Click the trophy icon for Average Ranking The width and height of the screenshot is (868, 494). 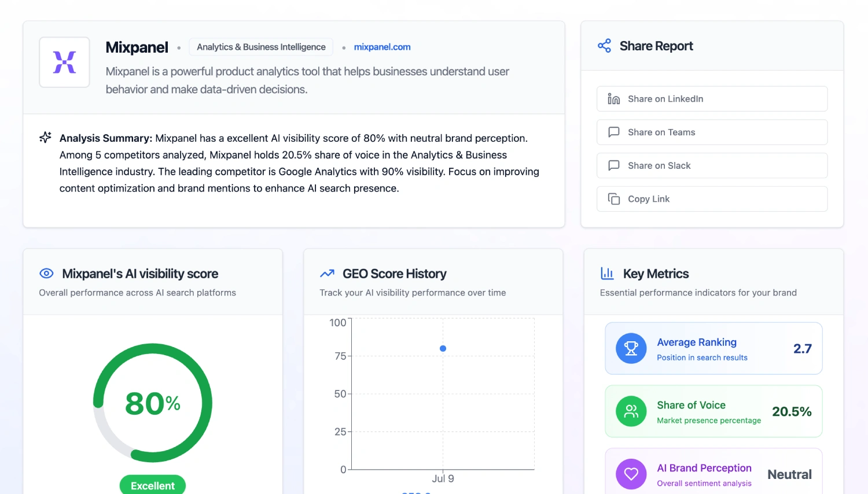coord(631,348)
